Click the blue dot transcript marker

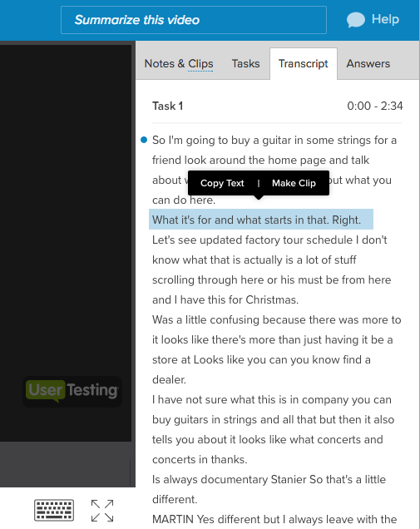(x=144, y=140)
